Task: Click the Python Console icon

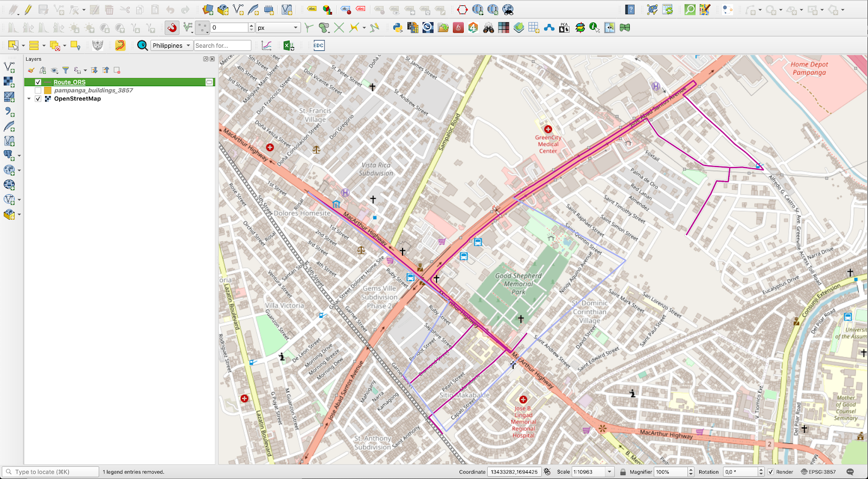Action: [x=398, y=28]
